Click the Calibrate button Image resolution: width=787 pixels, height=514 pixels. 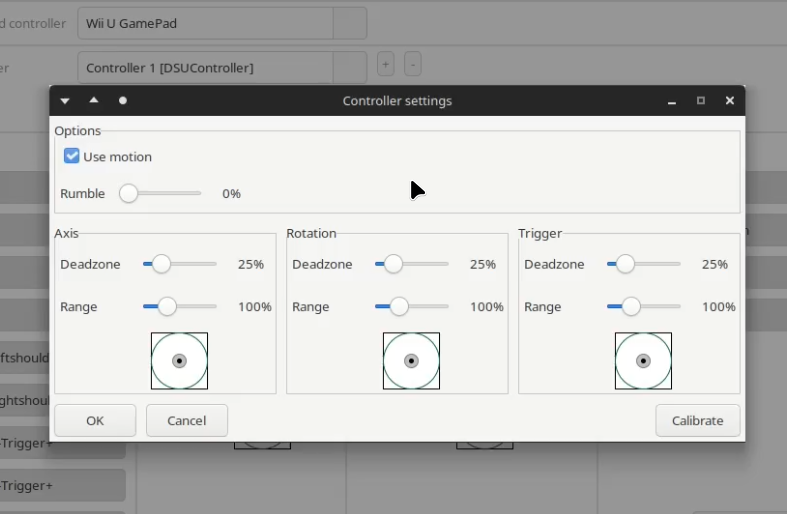[x=697, y=421]
